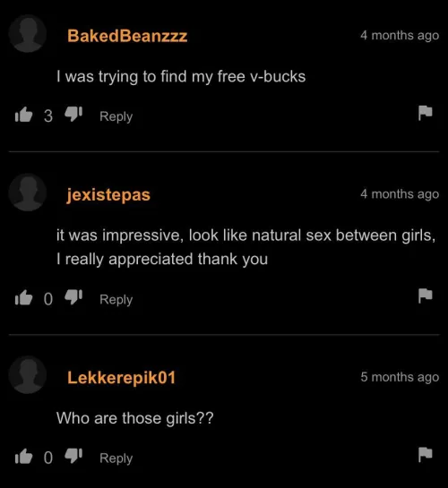Upvote the Lekkerepik01 comment
448x488 pixels.
click(x=23, y=457)
